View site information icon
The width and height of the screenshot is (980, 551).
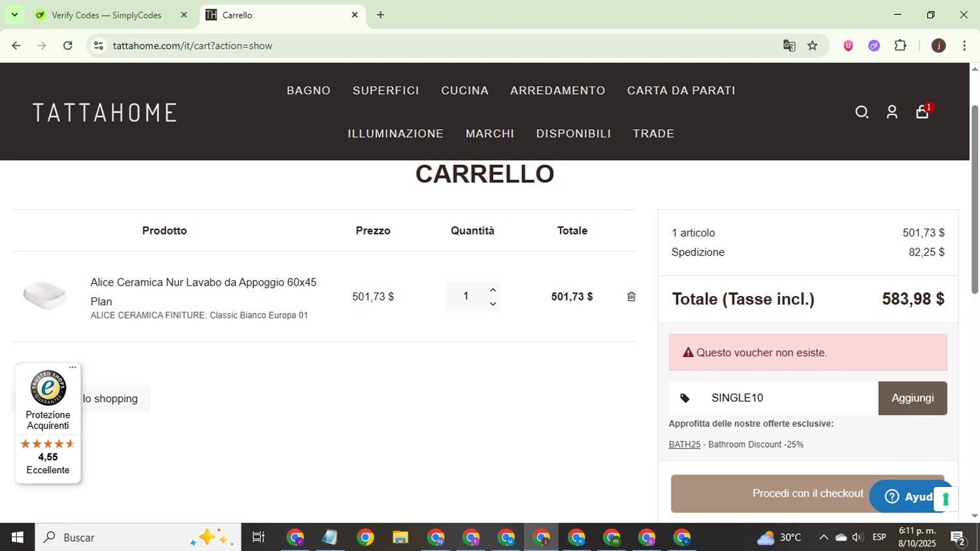coord(99,46)
